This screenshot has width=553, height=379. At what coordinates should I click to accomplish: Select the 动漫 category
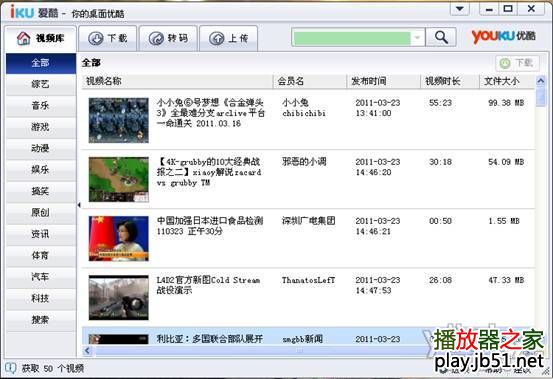[x=41, y=148]
